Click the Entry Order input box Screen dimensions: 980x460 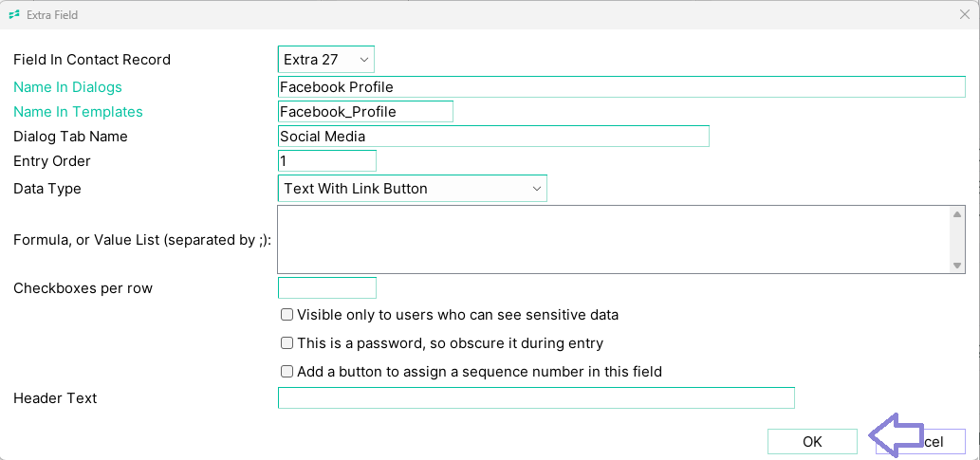click(327, 160)
